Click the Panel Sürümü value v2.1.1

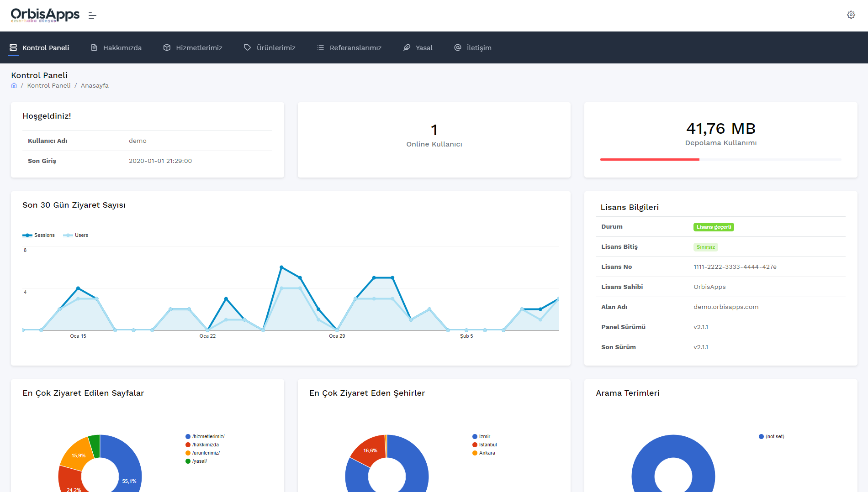coord(701,327)
